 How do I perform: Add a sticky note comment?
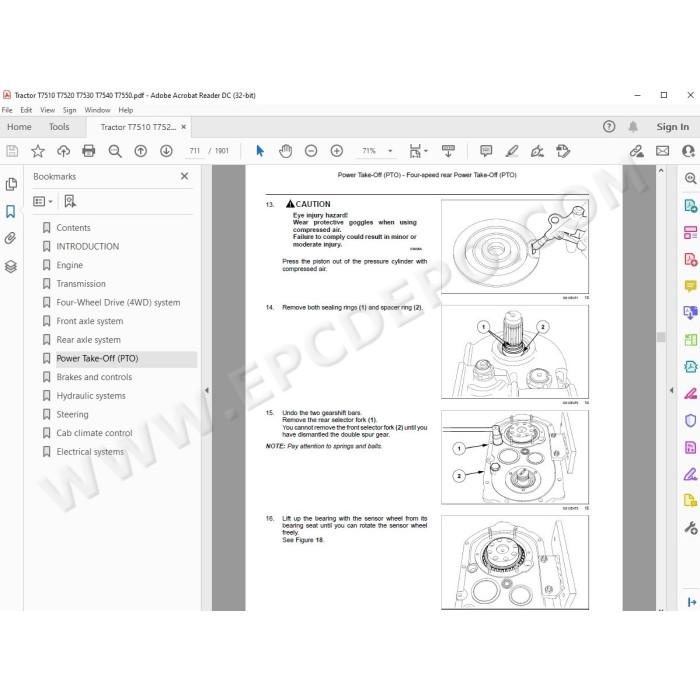(x=486, y=151)
